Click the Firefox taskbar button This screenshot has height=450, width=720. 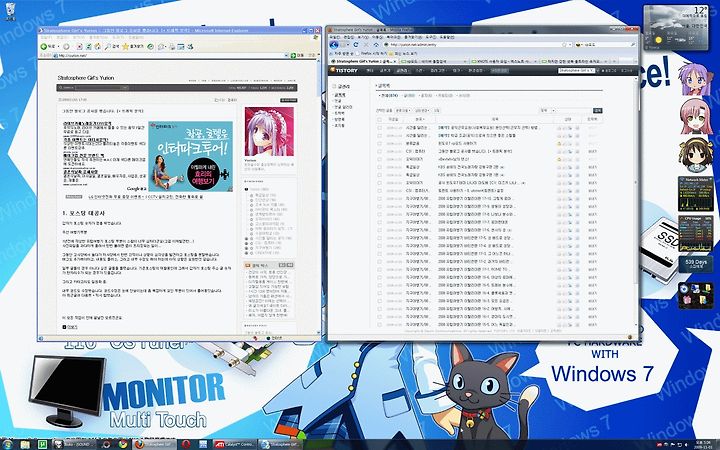coord(154,444)
